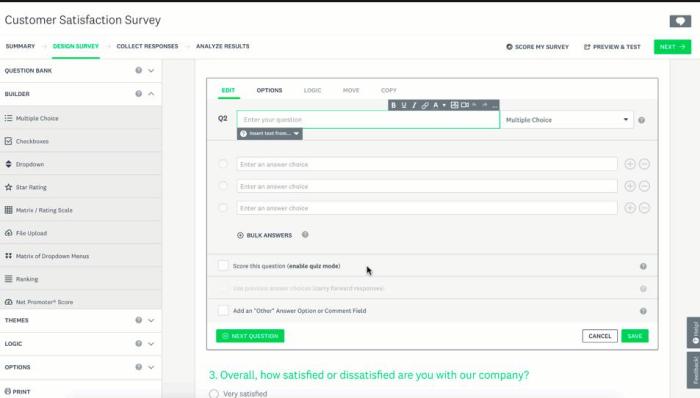This screenshot has height=398, width=700.
Task: Open help for question type dropdown
Action: 642,120
